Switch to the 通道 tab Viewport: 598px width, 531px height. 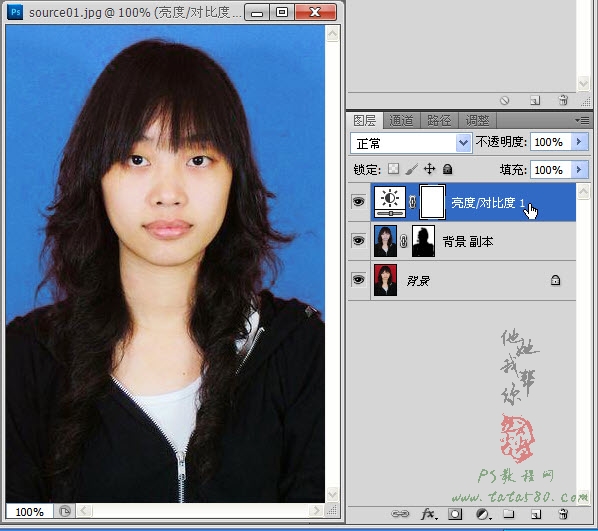(x=401, y=121)
